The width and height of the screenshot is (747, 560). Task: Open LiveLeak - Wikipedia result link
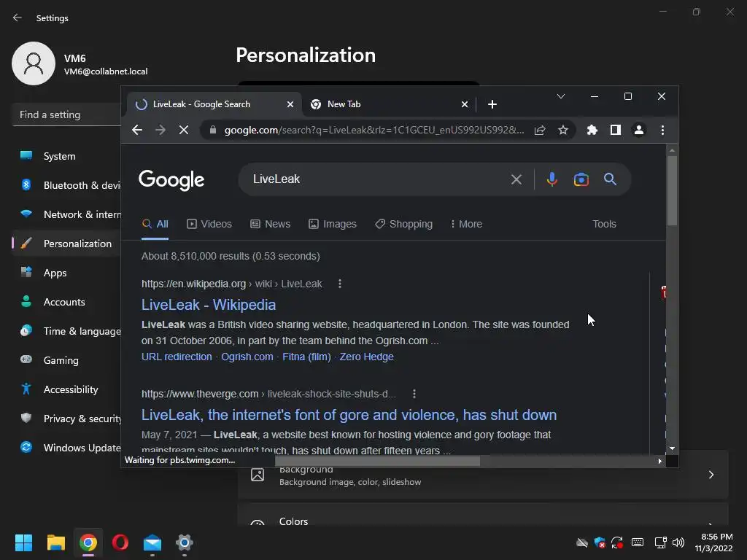click(x=209, y=305)
